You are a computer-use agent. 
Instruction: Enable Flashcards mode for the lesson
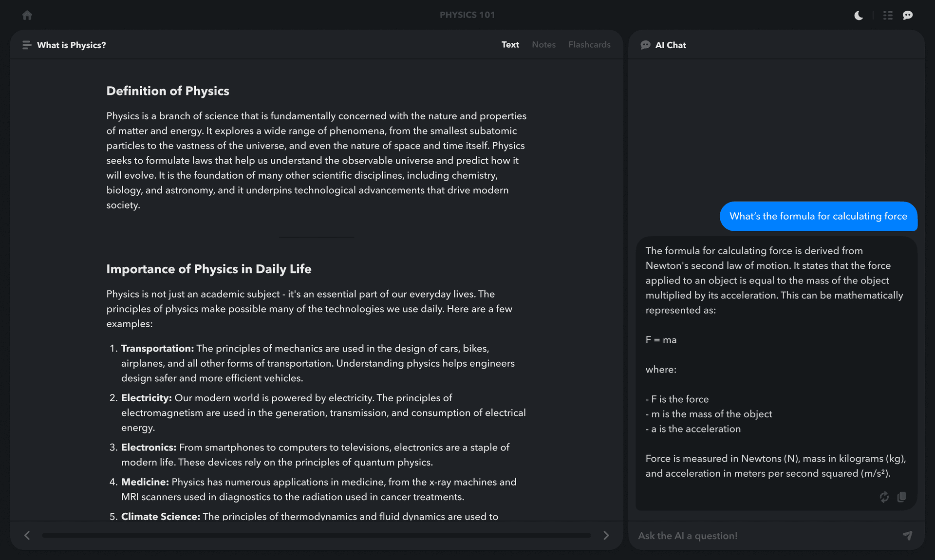(589, 44)
